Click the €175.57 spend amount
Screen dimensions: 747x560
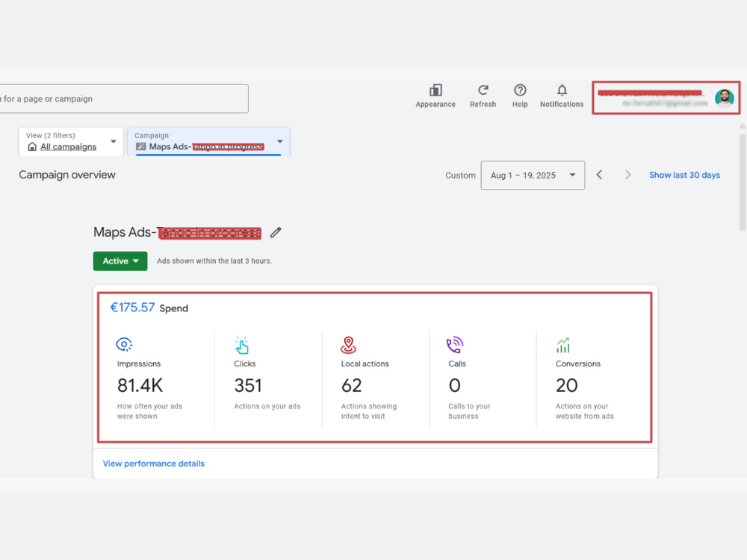pos(132,308)
